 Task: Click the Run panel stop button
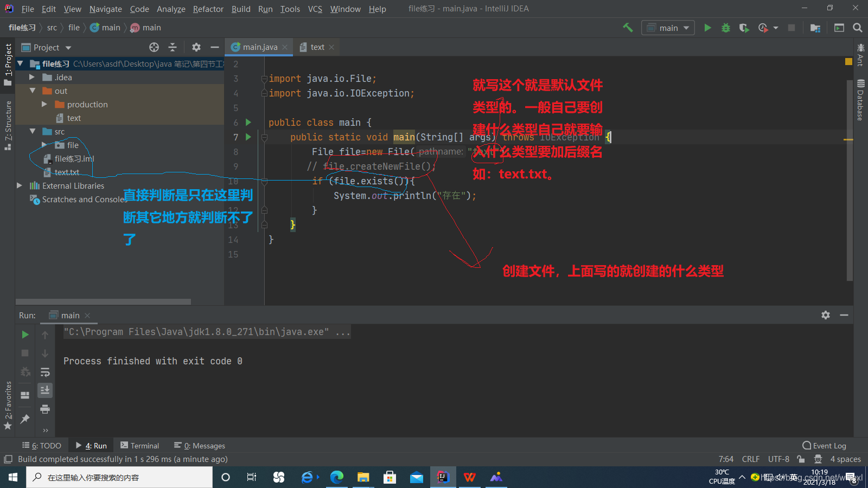(25, 353)
